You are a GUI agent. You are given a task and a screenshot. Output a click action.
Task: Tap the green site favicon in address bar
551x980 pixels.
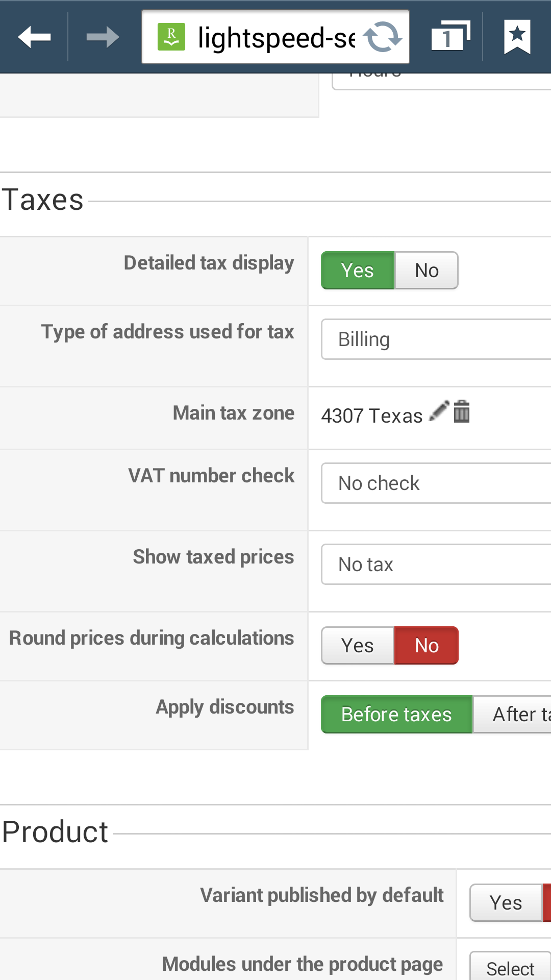[x=171, y=37]
